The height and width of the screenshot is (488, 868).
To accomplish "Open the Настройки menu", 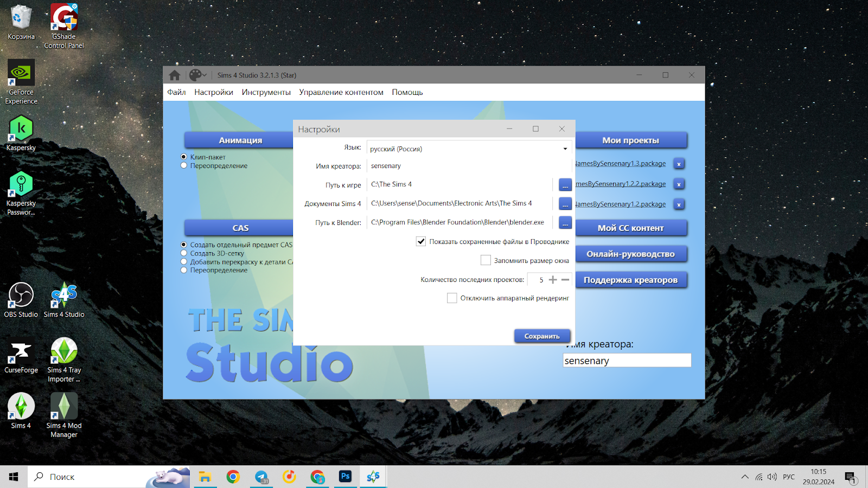I will pyautogui.click(x=214, y=92).
